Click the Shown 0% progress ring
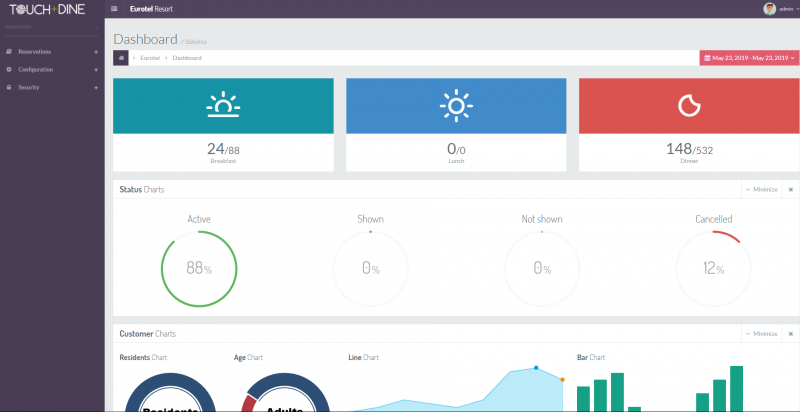Viewport: 800px width, 412px height. coord(370,269)
